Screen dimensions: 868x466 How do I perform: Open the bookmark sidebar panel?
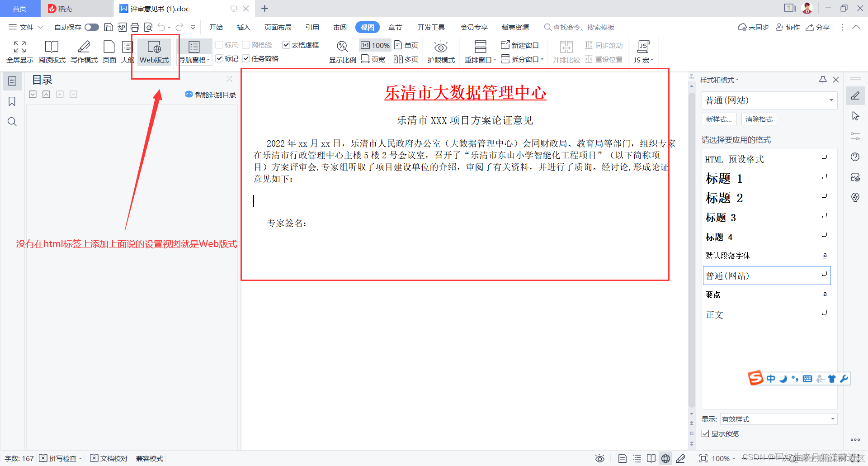pyautogui.click(x=12, y=101)
